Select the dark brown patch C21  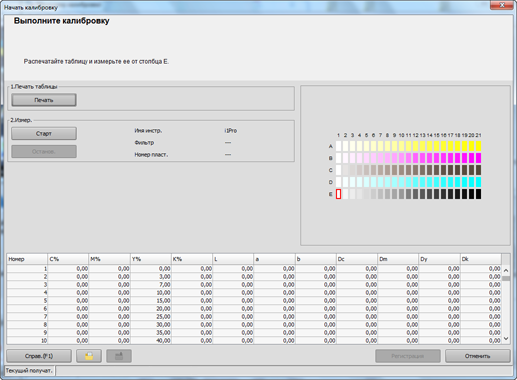(478, 170)
